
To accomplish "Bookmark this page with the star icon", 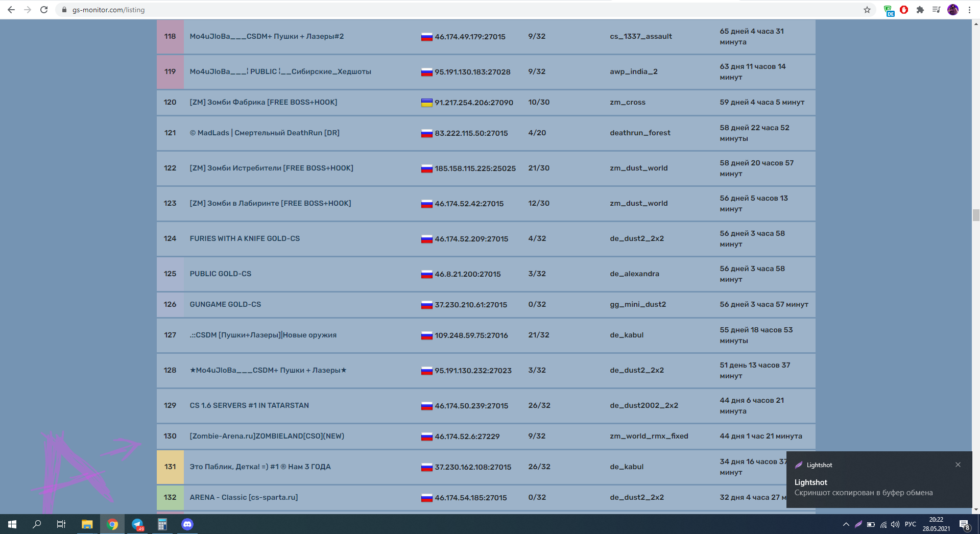I will pos(867,10).
